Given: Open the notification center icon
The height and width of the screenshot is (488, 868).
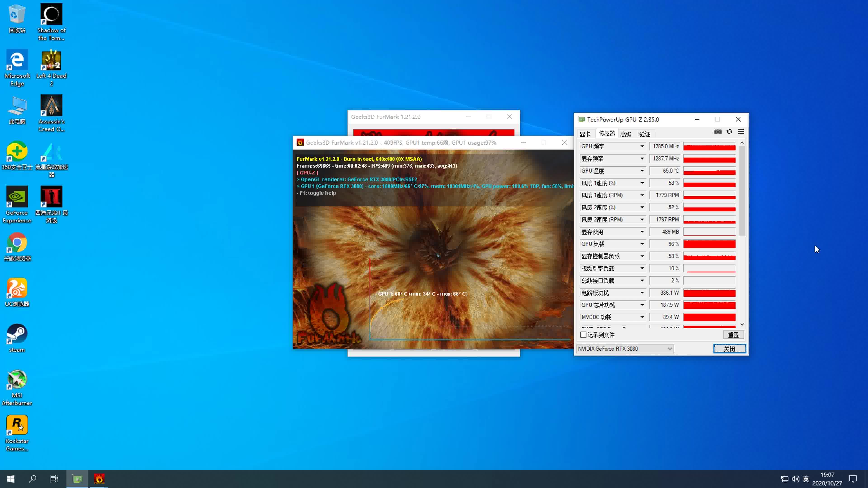Looking at the screenshot, I should [x=853, y=479].
